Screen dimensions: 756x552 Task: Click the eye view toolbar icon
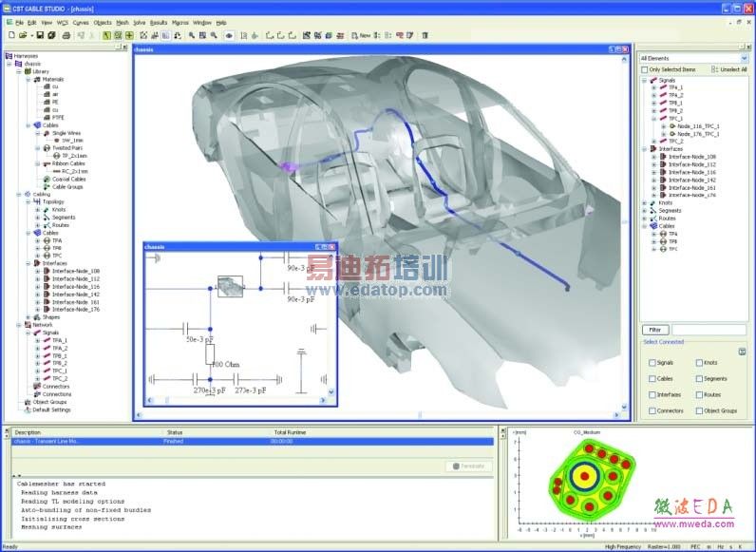tap(229, 35)
